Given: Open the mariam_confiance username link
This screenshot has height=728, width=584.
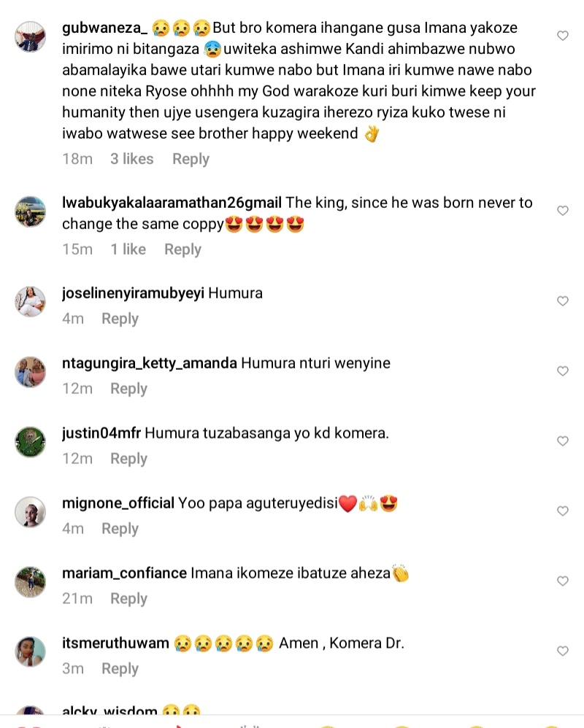Looking at the screenshot, I should (x=124, y=573).
